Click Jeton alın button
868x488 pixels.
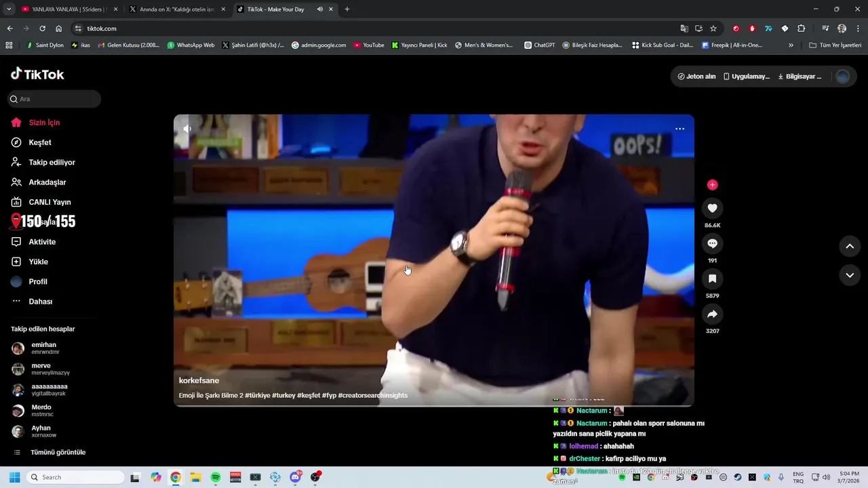[x=696, y=77]
